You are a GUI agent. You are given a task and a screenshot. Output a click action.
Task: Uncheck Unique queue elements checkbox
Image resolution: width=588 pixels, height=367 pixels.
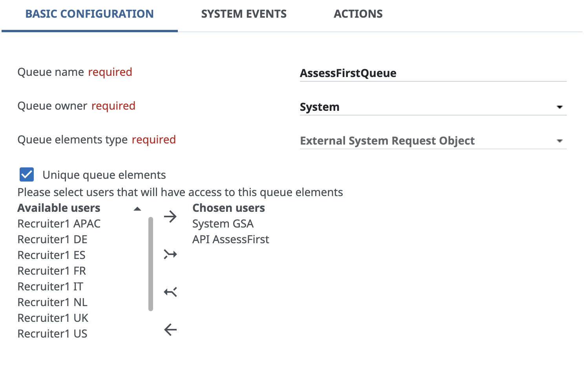point(27,174)
